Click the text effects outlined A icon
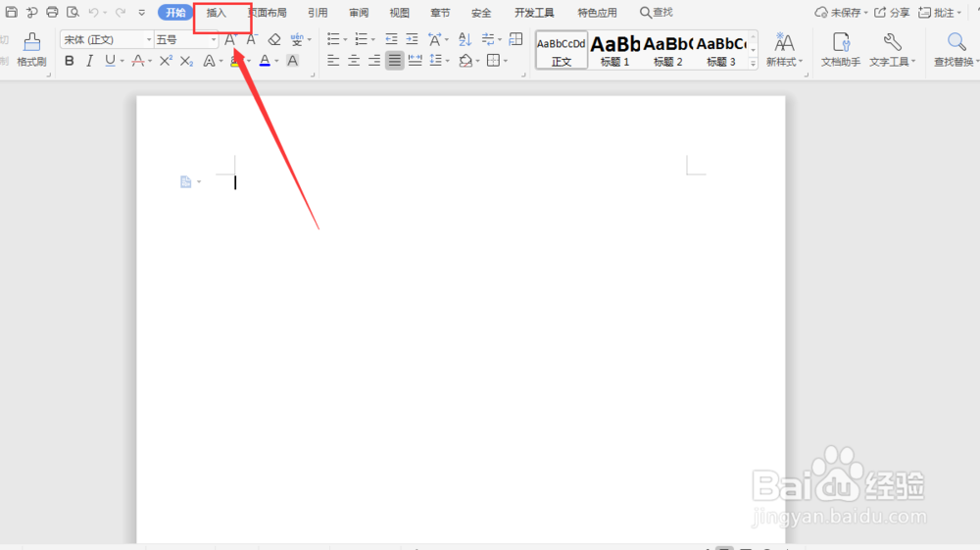980x550 pixels. [x=210, y=61]
